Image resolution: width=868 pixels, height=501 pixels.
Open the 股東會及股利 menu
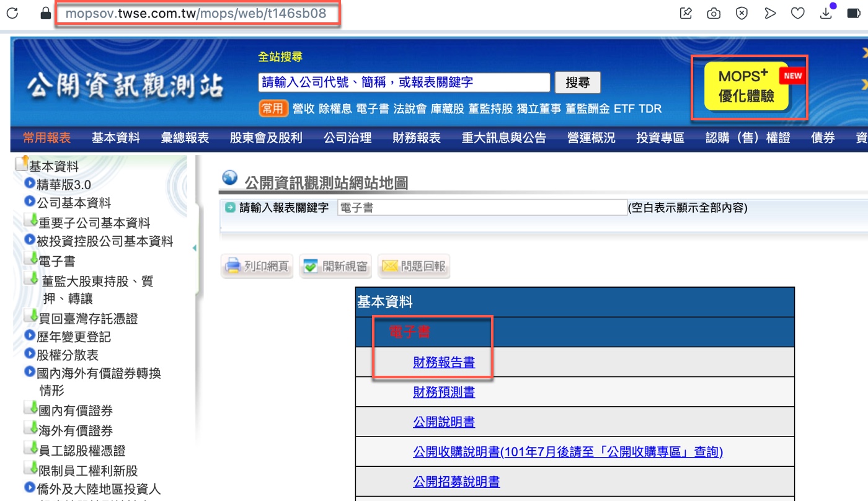coord(266,138)
